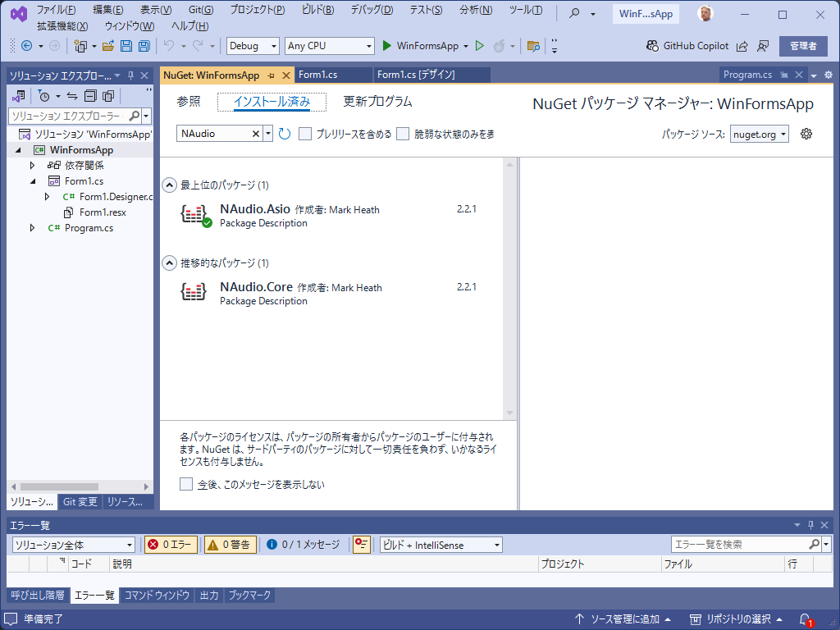Click the green start WinFormsApp play icon
The width and height of the screenshot is (840, 630).
[x=387, y=46]
